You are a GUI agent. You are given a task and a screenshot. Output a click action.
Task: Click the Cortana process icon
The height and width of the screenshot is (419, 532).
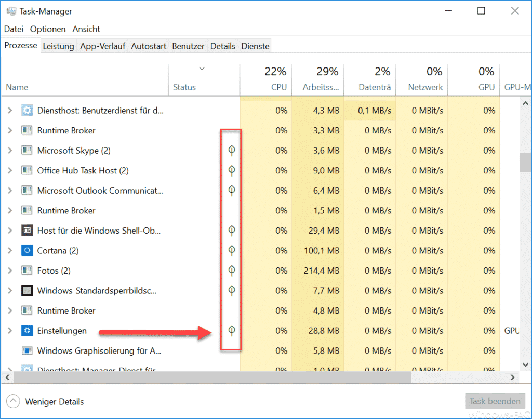[27, 250]
